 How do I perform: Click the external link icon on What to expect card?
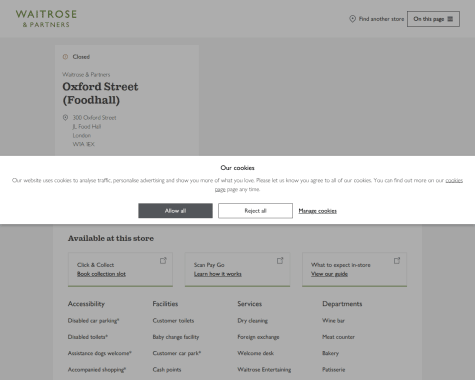click(x=397, y=260)
